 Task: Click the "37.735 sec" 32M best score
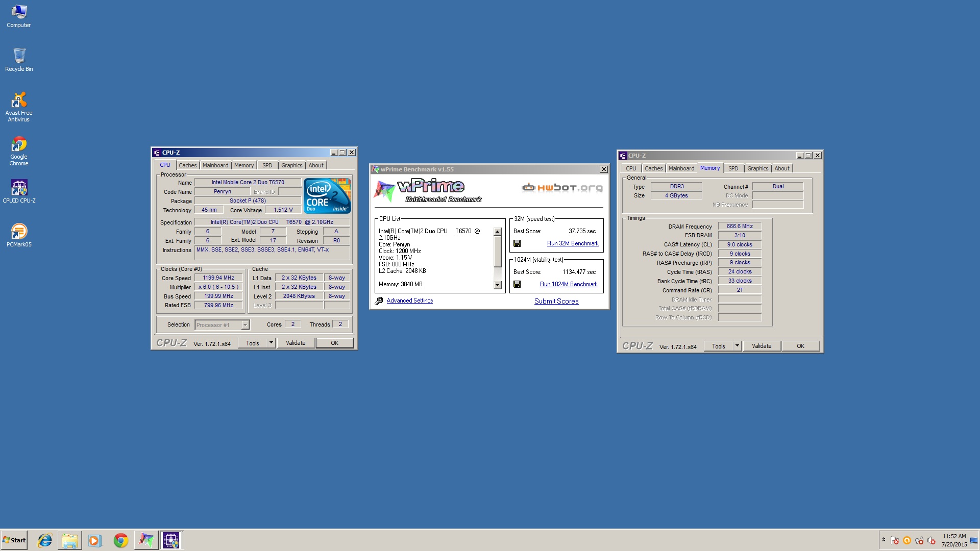click(x=582, y=232)
